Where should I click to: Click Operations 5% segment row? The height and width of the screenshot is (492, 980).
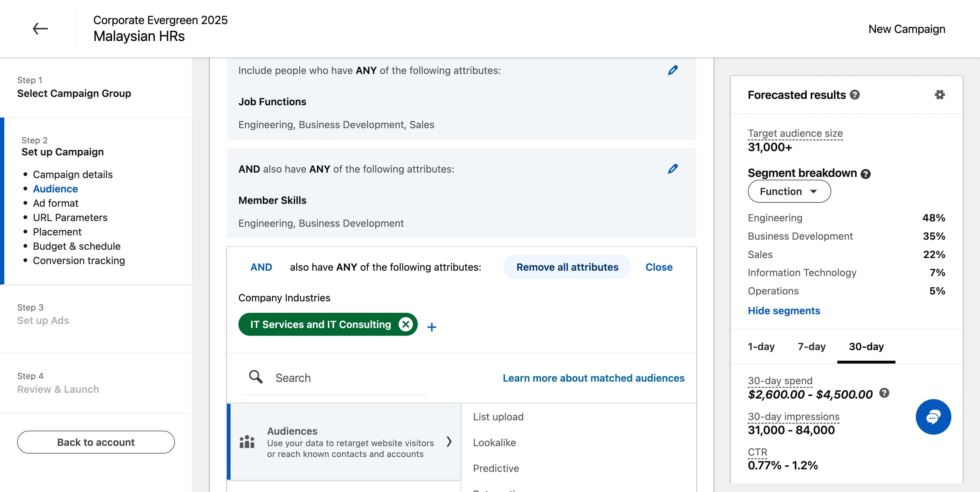click(x=846, y=291)
